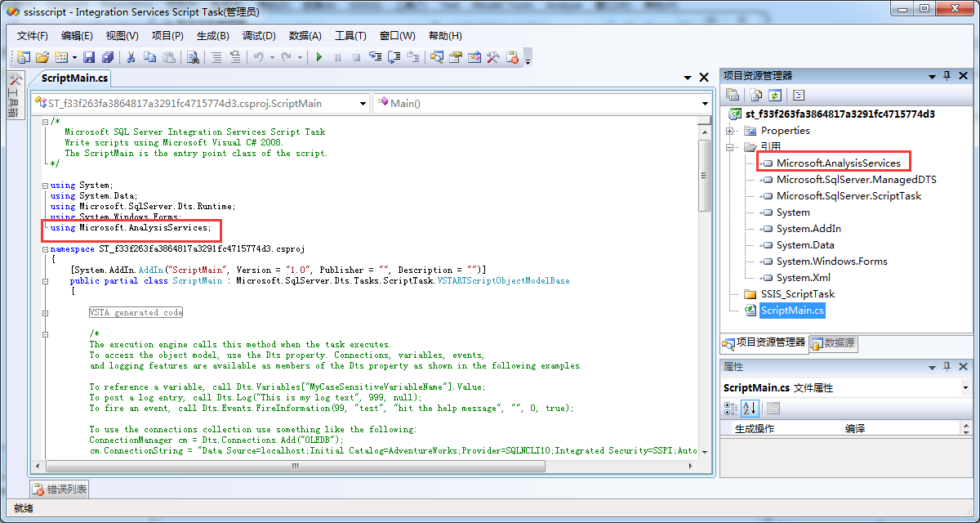The width and height of the screenshot is (980, 523).
Task: Click the Find in Files binoculars icon
Action: [193, 57]
